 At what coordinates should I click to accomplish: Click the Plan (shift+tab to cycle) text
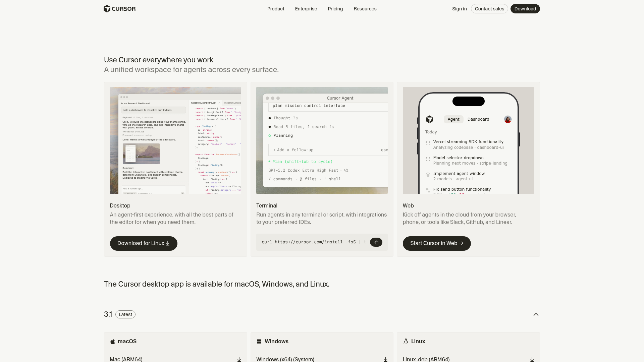pyautogui.click(x=302, y=162)
